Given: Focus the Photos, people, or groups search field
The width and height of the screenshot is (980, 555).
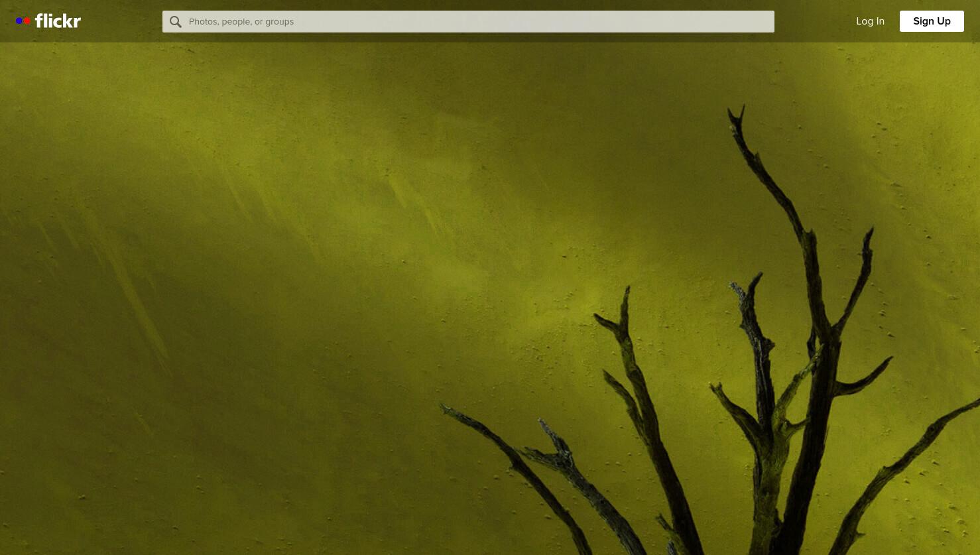Looking at the screenshot, I should [x=468, y=21].
